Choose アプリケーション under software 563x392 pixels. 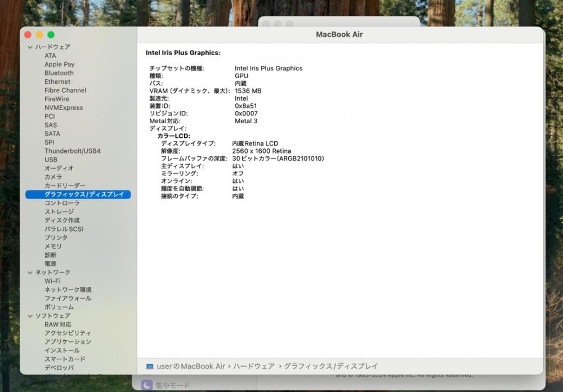(68, 342)
